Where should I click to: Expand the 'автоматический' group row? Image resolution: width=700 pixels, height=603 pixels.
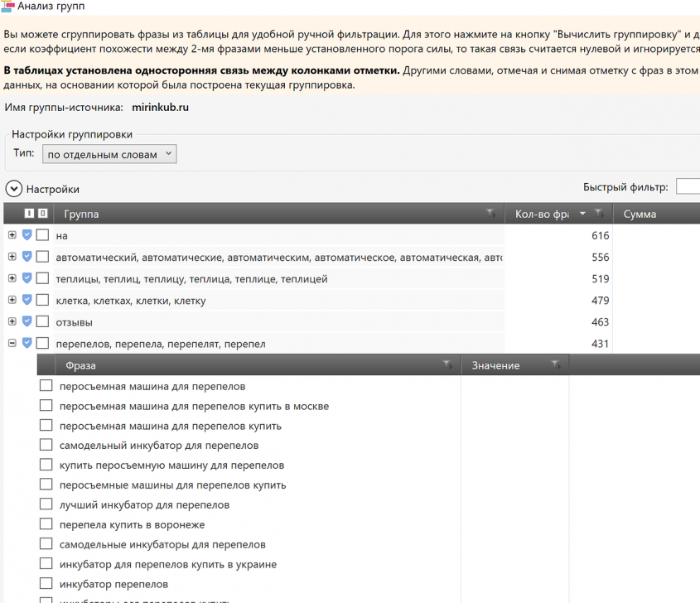coord(12,257)
